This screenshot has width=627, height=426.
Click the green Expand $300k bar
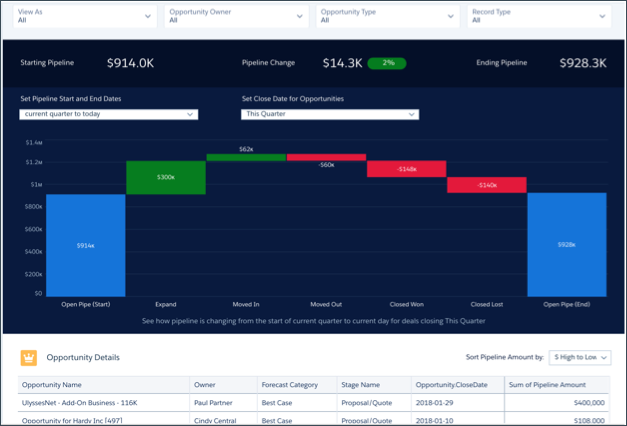(x=165, y=177)
